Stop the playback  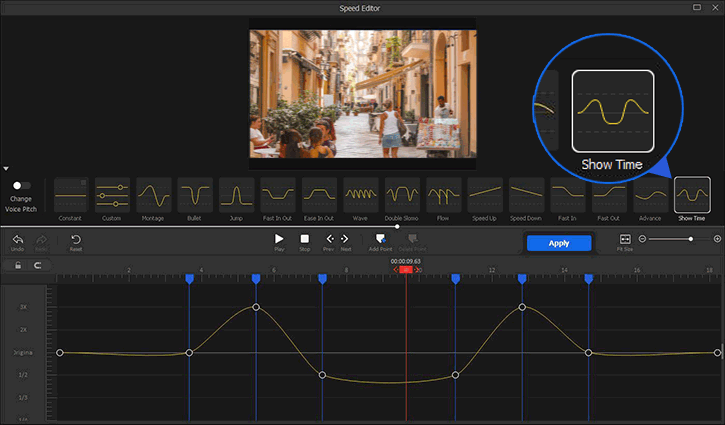(x=305, y=240)
